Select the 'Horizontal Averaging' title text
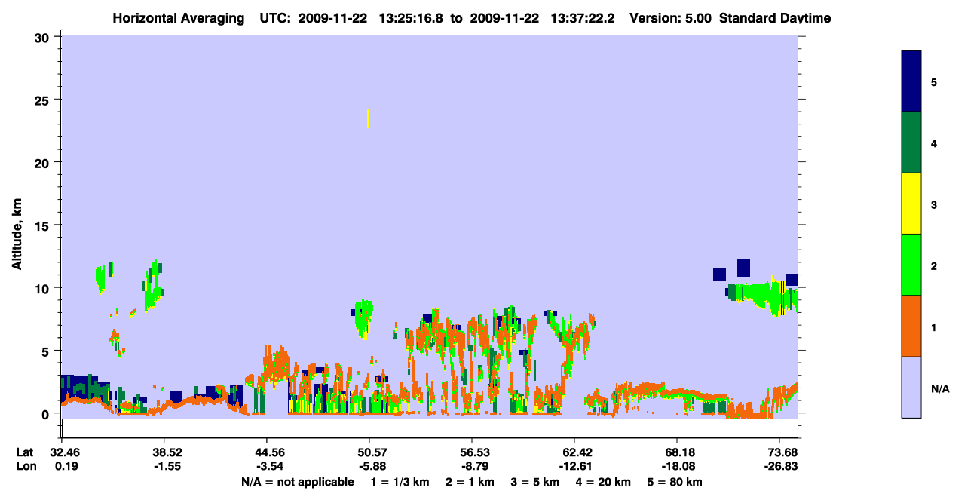 click(178, 18)
